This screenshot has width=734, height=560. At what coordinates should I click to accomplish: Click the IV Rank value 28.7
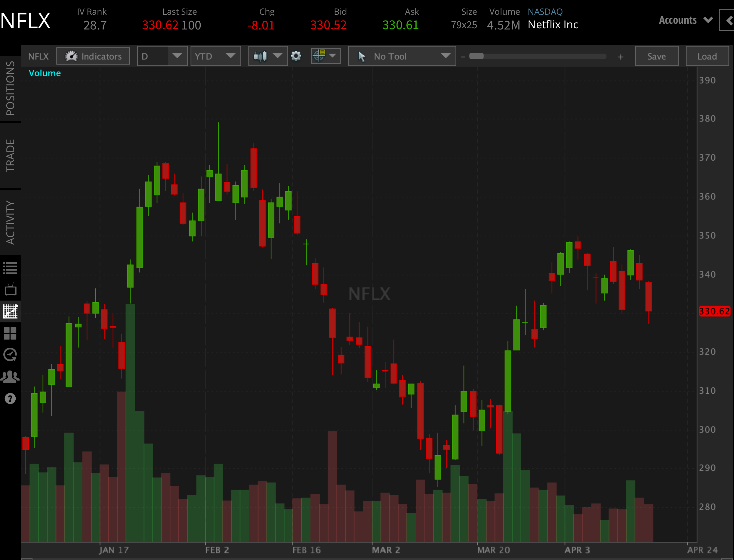pyautogui.click(x=95, y=25)
